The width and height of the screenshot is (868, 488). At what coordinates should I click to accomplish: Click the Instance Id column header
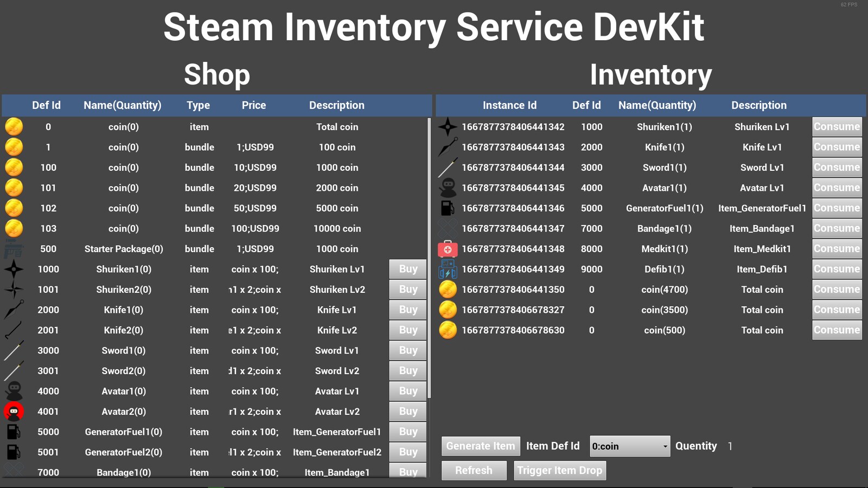coord(509,105)
